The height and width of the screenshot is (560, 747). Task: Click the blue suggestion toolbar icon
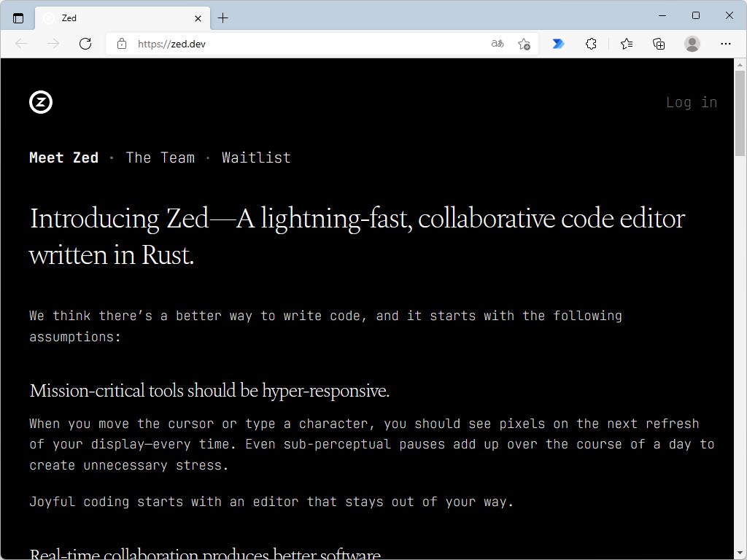[x=557, y=44]
